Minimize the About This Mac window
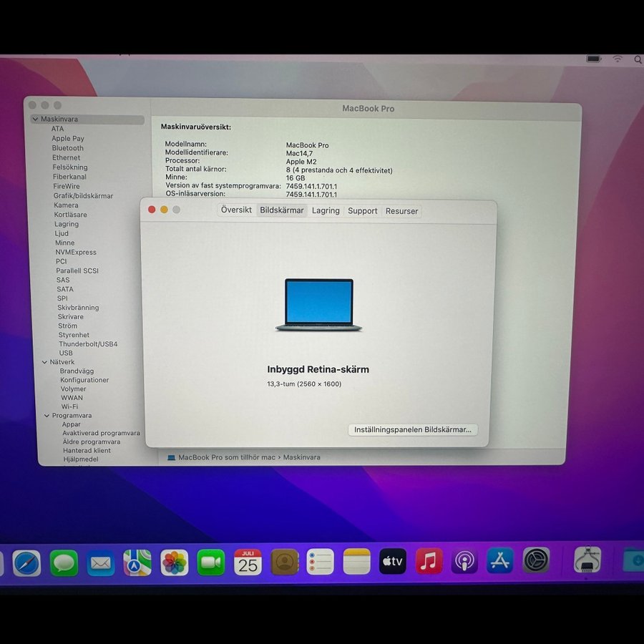Screen dimensions: 644x644 (164, 210)
